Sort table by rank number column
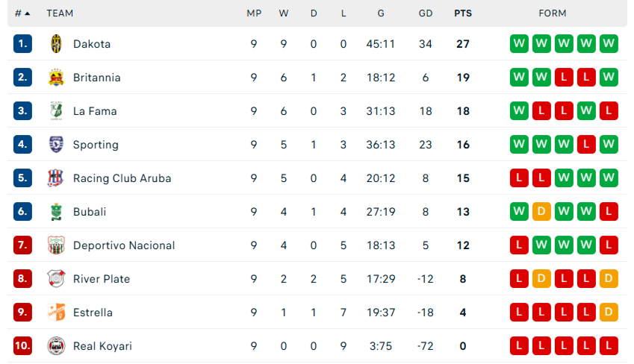Viewport: 634px width, 364px height. point(22,13)
